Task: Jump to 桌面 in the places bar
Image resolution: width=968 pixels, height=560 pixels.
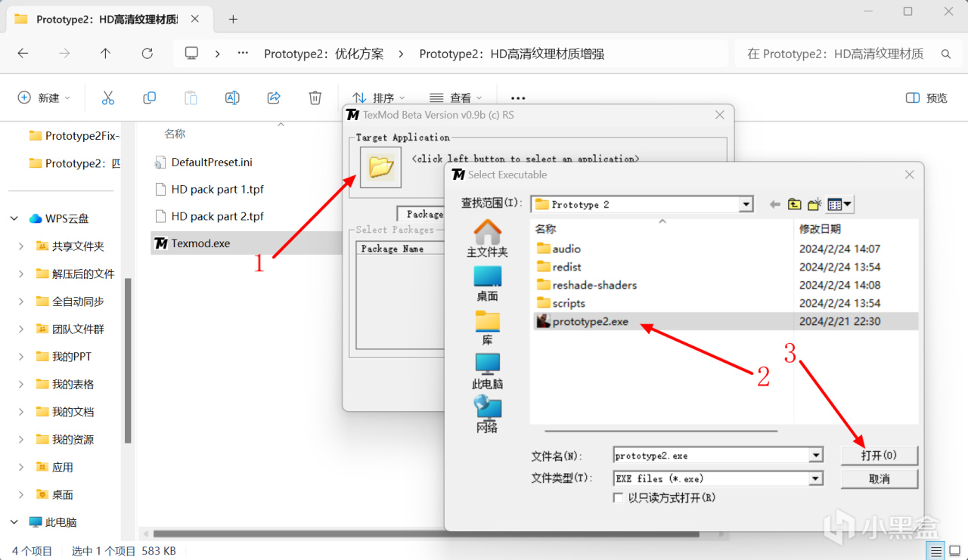Action: point(487,283)
